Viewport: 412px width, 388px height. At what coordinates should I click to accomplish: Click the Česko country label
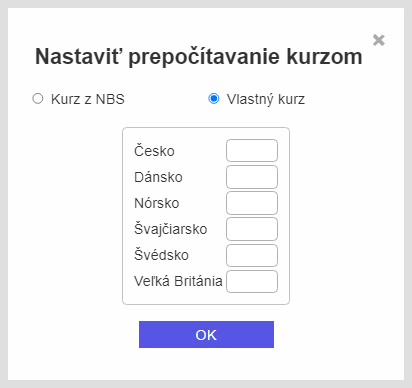[x=154, y=151]
